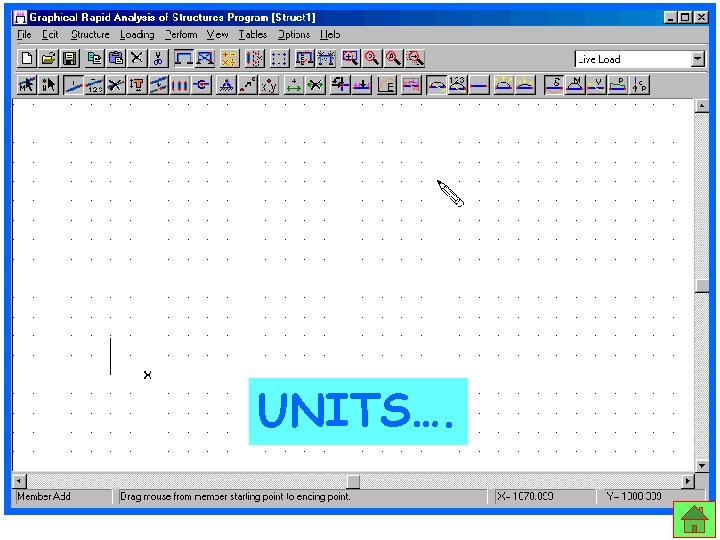Image resolution: width=720 pixels, height=540 pixels.
Task: Click the zoom all 'A' magnifier icon
Action: pos(394,58)
